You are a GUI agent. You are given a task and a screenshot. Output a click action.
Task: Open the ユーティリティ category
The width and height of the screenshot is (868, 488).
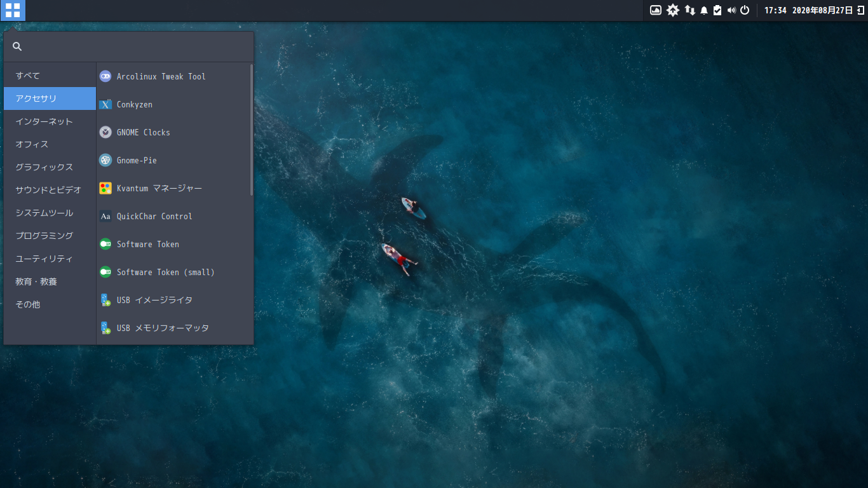(x=50, y=259)
